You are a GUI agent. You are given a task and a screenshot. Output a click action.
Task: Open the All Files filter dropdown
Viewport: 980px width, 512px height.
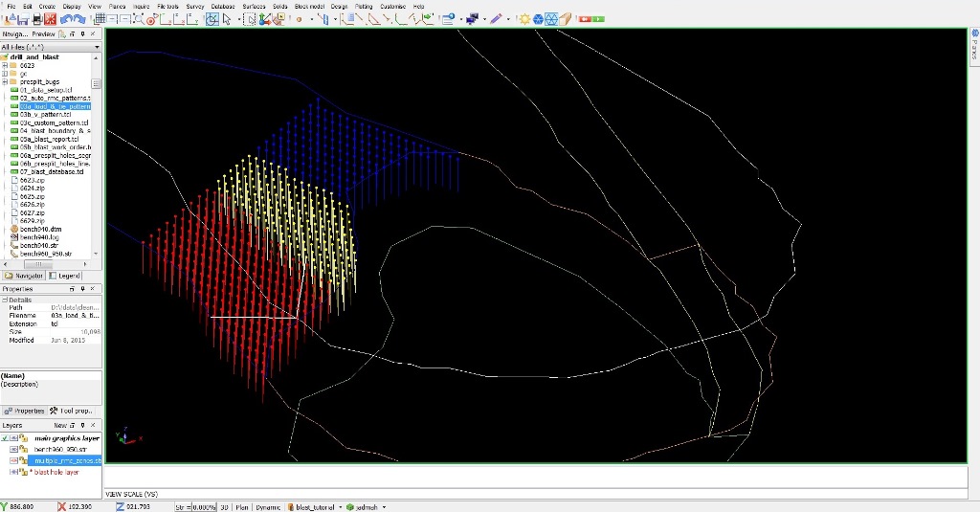coord(97,47)
